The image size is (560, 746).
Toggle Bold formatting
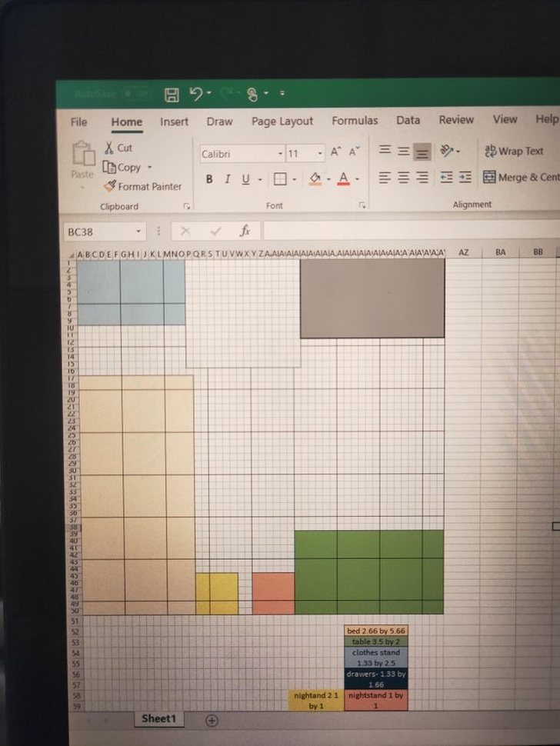[x=209, y=179]
